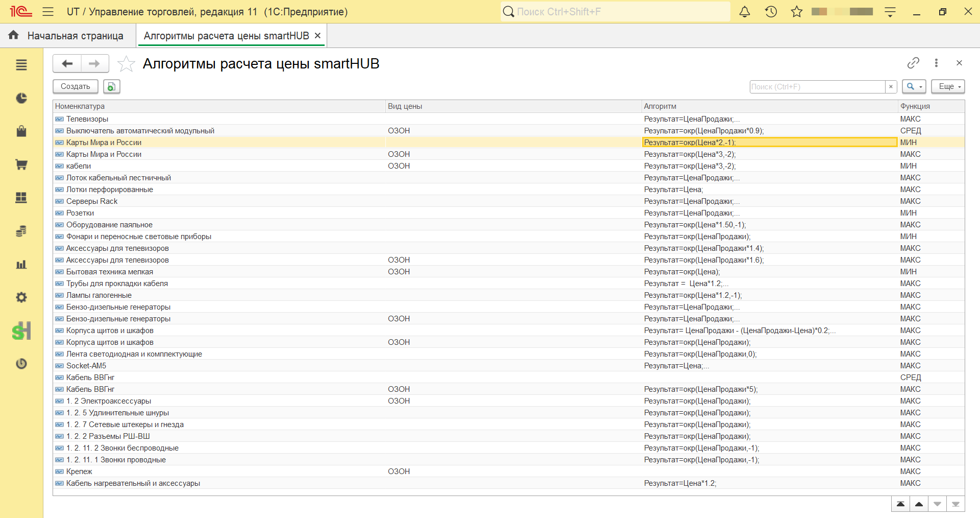Image resolution: width=980 pixels, height=518 pixels.
Task: Open the shopping cart section in sidebar
Action: click(21, 164)
